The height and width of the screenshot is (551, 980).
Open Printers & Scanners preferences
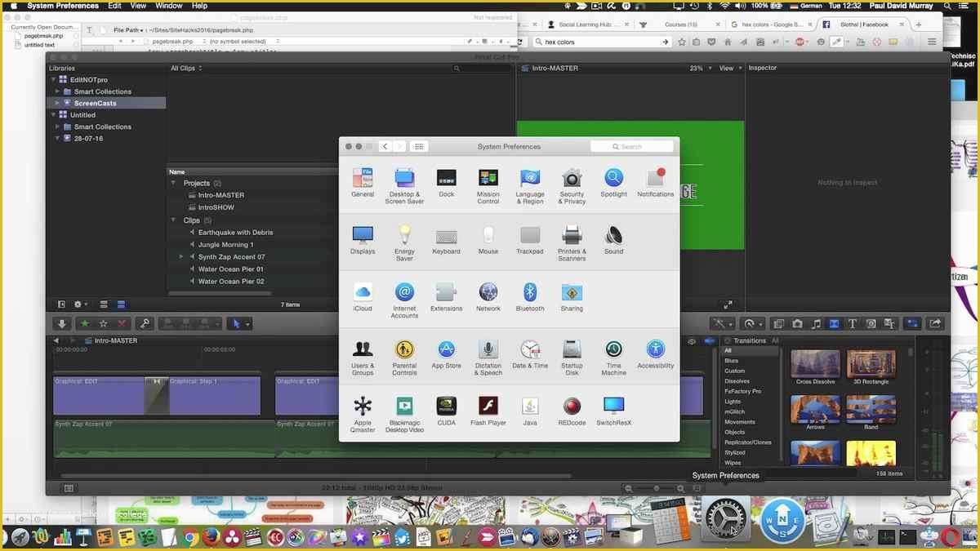coord(572,243)
